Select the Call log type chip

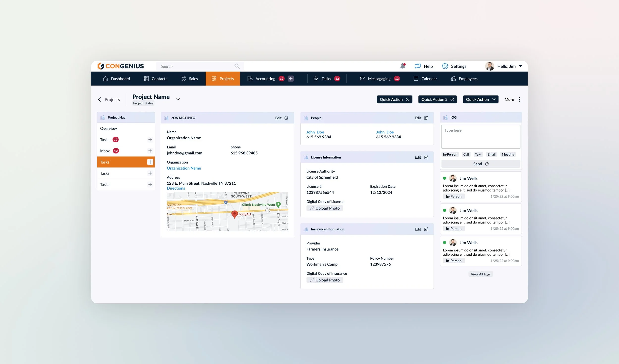coord(466,154)
